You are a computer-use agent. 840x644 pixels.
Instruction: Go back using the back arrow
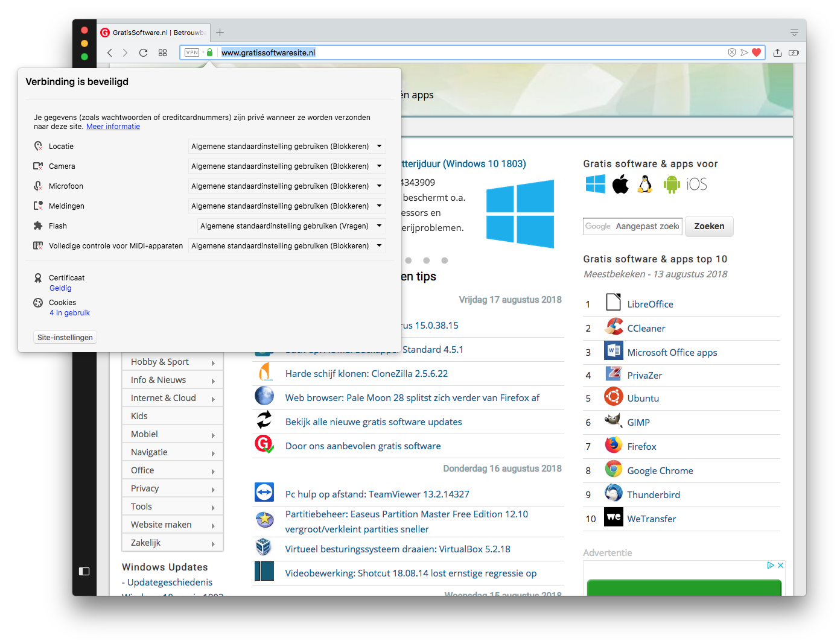(110, 53)
